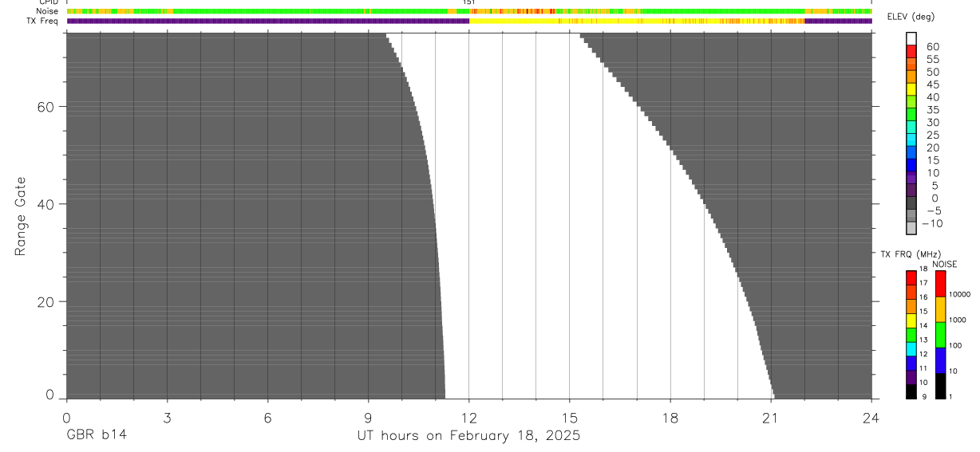Click the 'ELEV (deg)' colorbar title
This screenshot has height=452, width=980.
[911, 17]
